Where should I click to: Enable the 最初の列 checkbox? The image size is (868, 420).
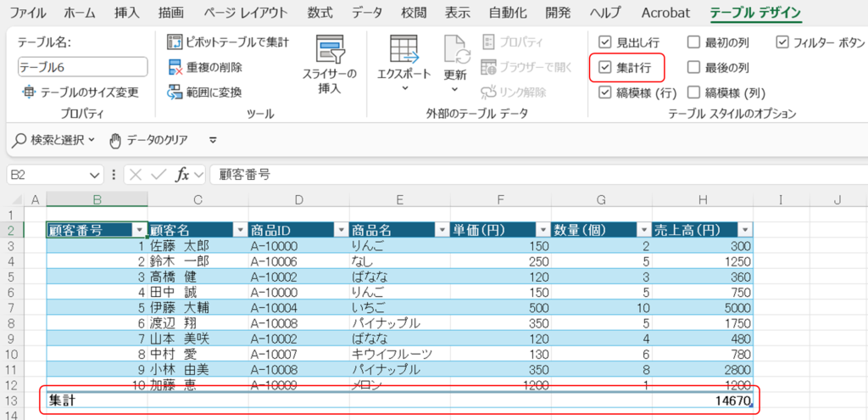693,42
